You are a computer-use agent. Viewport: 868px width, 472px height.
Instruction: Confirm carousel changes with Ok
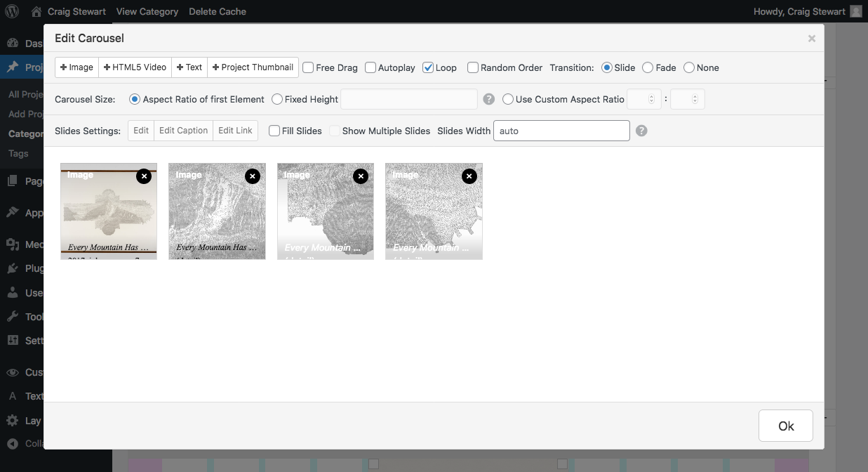tap(785, 426)
